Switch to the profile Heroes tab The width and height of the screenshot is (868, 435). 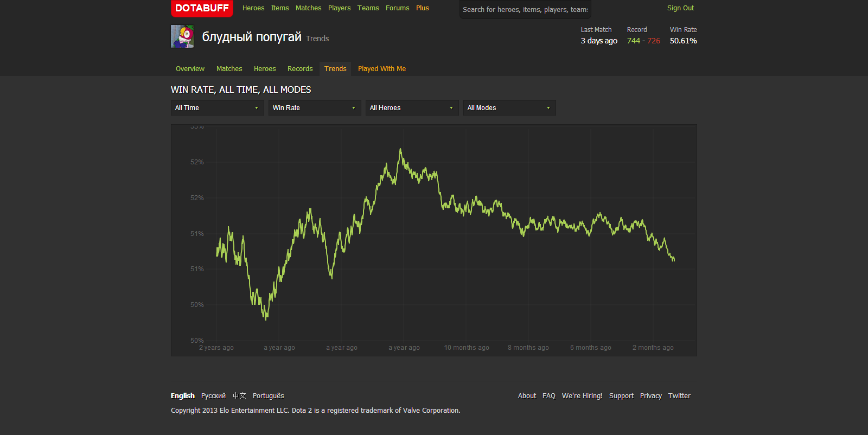265,69
